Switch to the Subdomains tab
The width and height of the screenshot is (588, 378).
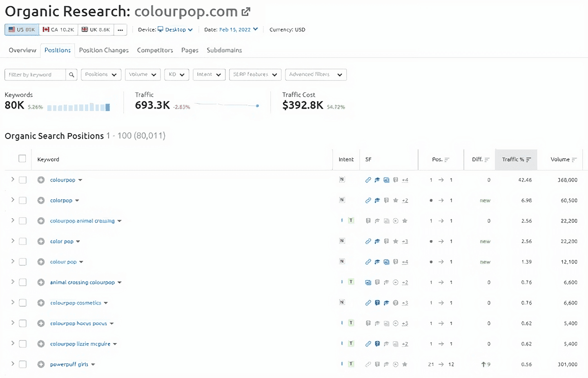[224, 50]
